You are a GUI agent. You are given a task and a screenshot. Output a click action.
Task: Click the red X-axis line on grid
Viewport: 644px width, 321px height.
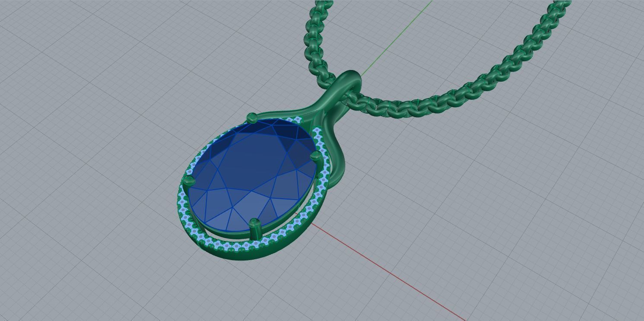[x=389, y=272]
